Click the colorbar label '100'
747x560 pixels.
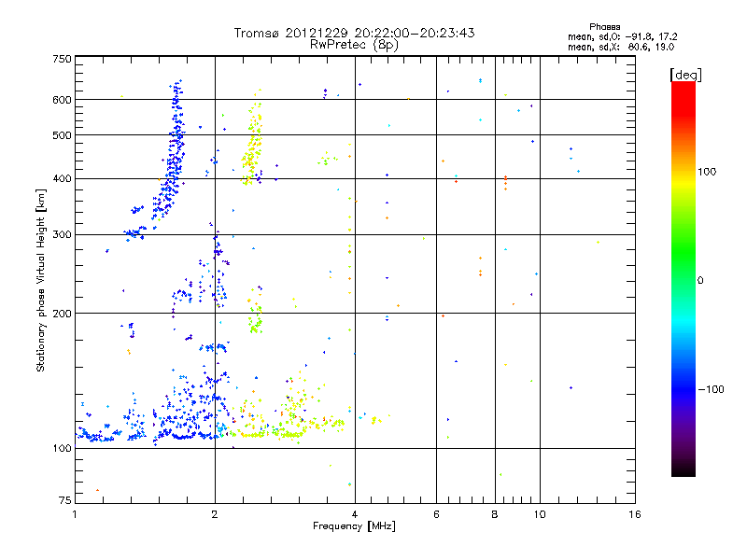(707, 172)
